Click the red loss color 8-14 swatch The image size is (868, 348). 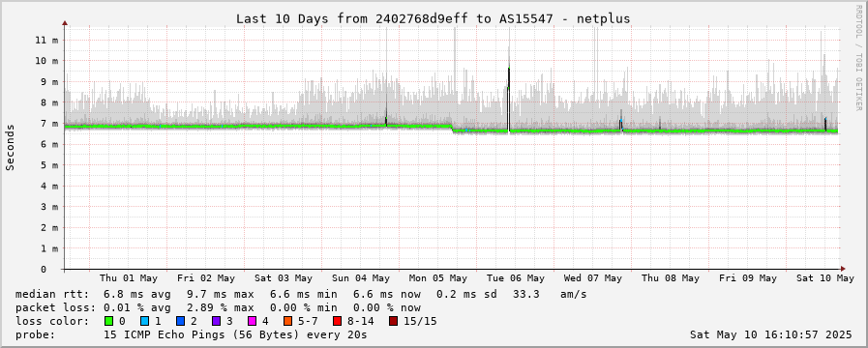click(337, 321)
